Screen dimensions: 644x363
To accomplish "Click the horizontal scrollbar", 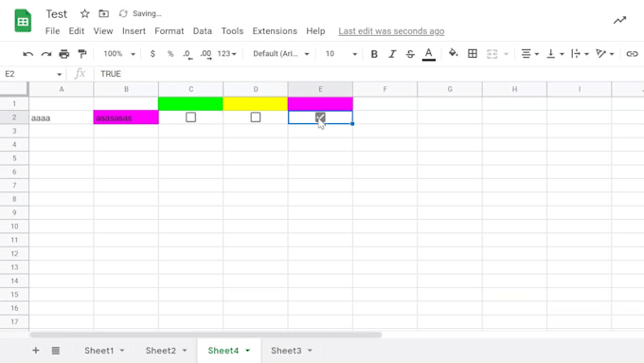I will tap(206, 335).
